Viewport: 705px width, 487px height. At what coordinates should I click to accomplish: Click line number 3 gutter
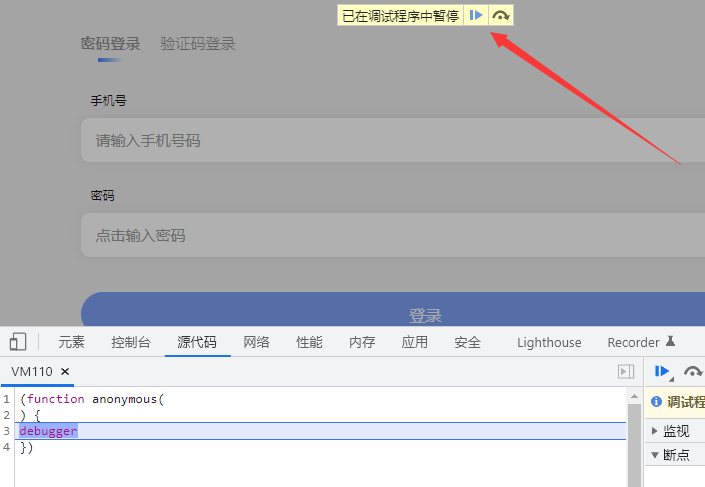(6, 431)
